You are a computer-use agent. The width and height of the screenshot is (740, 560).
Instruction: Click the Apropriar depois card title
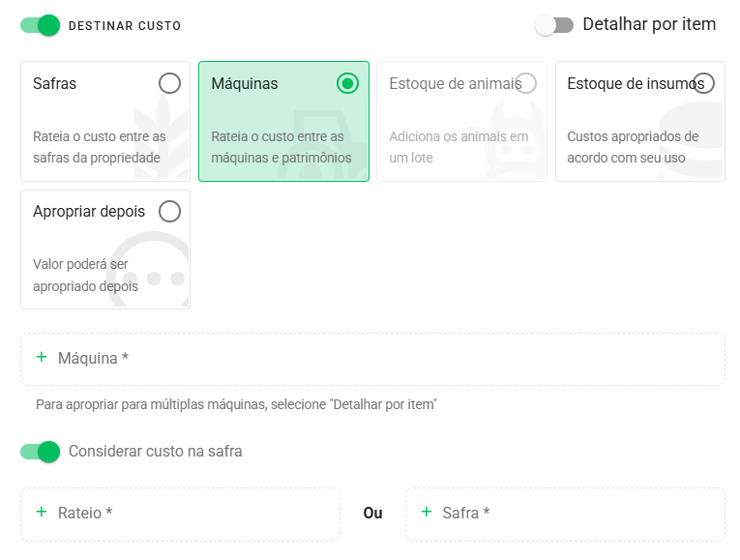(x=89, y=212)
